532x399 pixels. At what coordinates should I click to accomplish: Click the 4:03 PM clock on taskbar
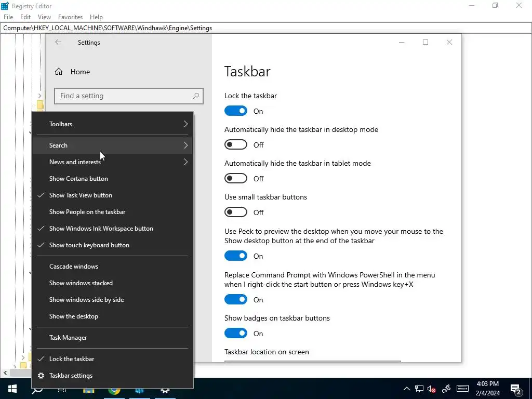pyautogui.click(x=487, y=384)
